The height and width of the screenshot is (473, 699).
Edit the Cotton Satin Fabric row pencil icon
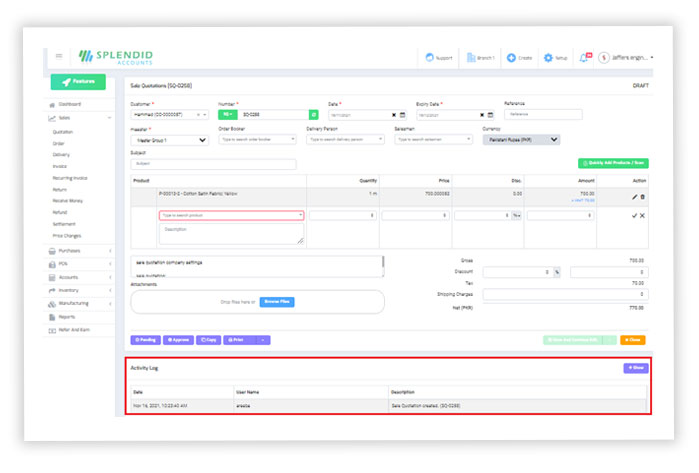pyautogui.click(x=634, y=197)
